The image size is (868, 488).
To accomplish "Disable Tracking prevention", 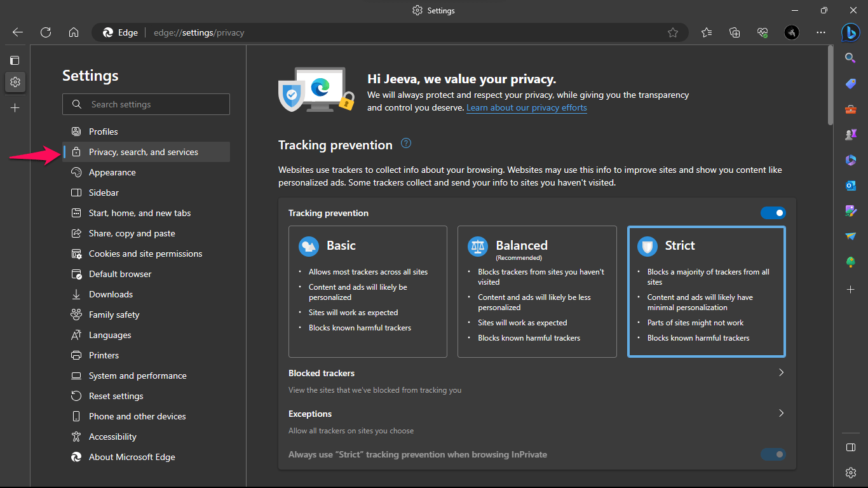I will click(773, 213).
